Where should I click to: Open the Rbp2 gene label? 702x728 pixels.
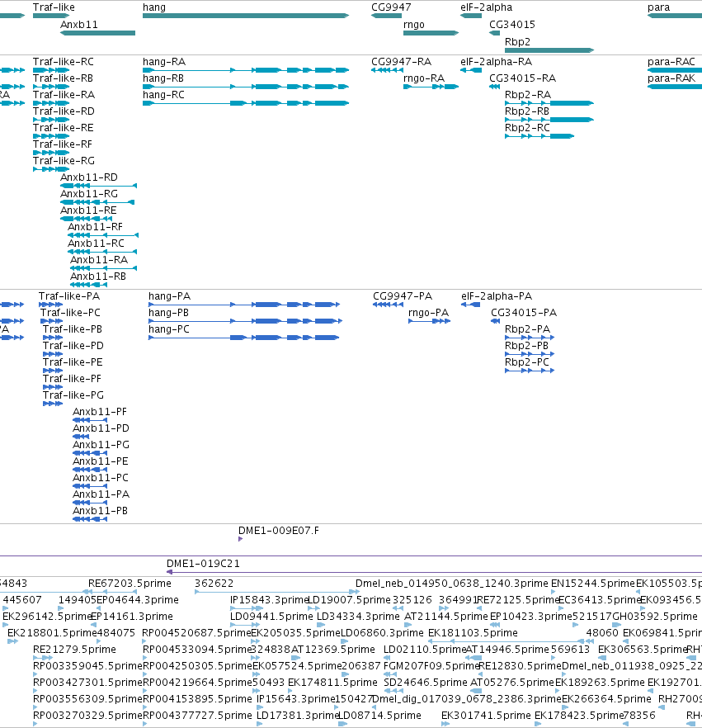(517, 42)
